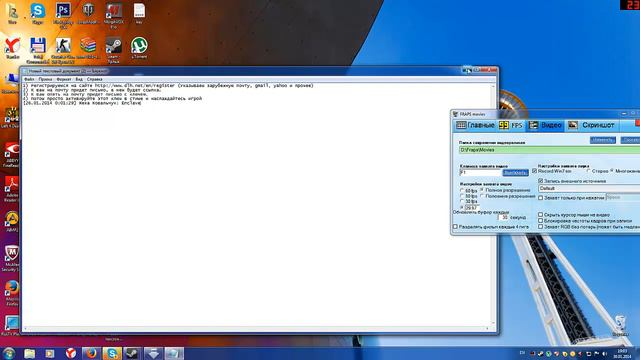Switch to the Главные tab in Fraps
This screenshot has width=640, height=360.
click(476, 125)
